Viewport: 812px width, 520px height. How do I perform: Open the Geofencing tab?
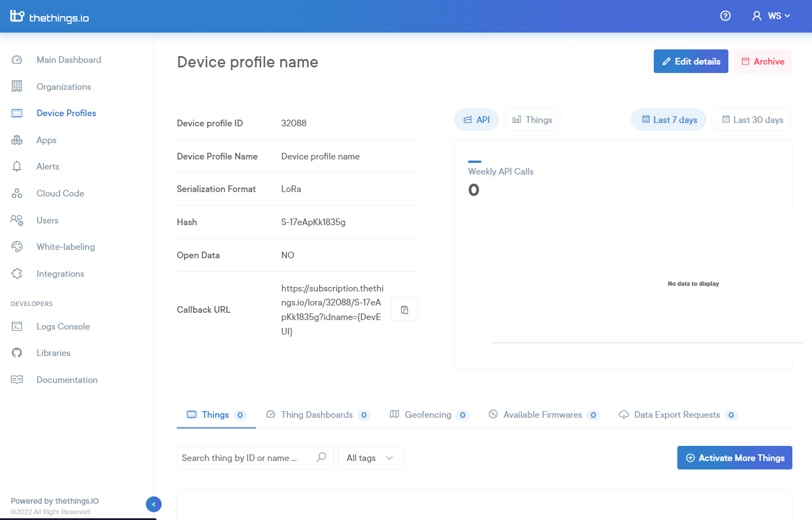[429, 415]
